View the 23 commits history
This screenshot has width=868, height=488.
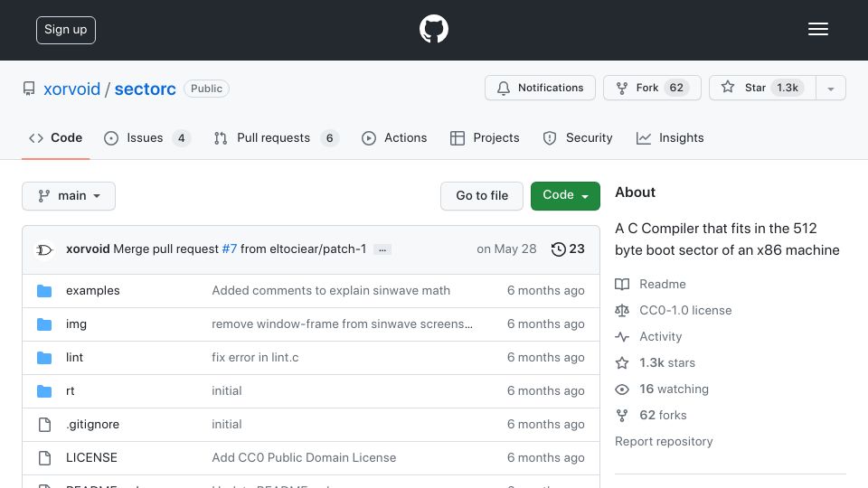point(568,249)
